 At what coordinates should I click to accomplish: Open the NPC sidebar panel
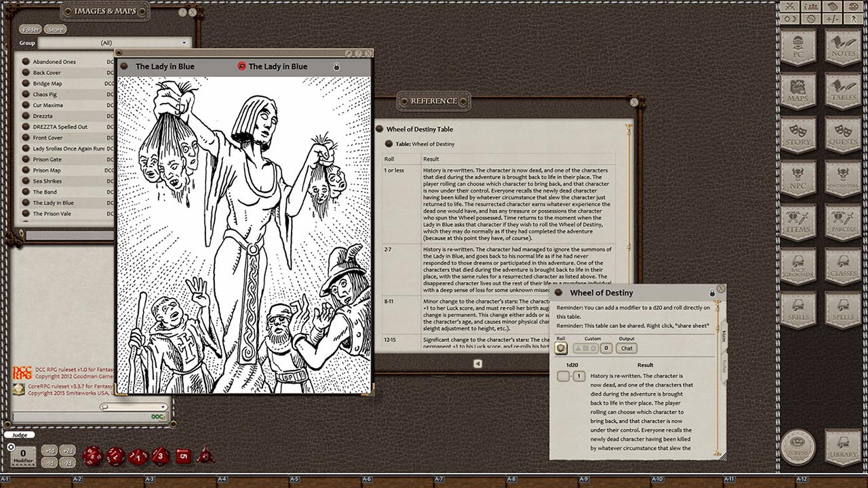pos(797,179)
